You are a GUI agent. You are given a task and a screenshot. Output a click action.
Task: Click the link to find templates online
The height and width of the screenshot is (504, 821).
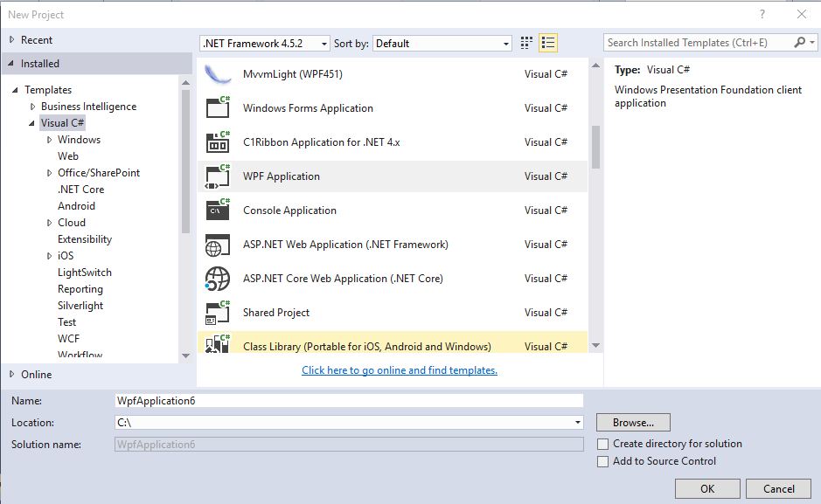(400, 370)
